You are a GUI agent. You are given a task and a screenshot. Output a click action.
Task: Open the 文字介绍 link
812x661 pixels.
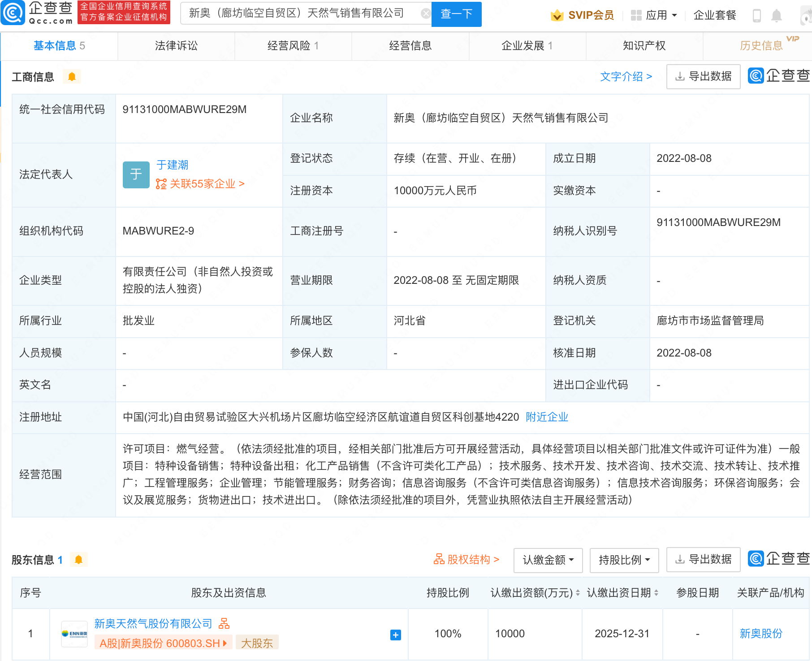click(x=626, y=77)
